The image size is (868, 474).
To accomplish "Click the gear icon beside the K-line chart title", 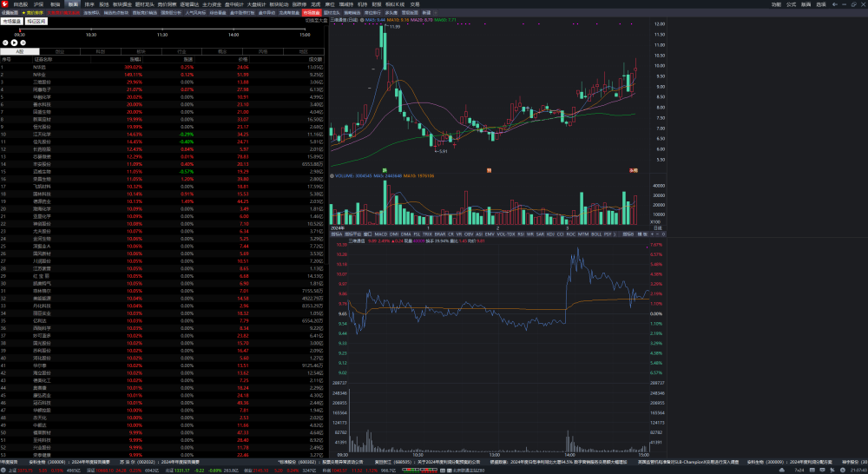I will pos(362,20).
